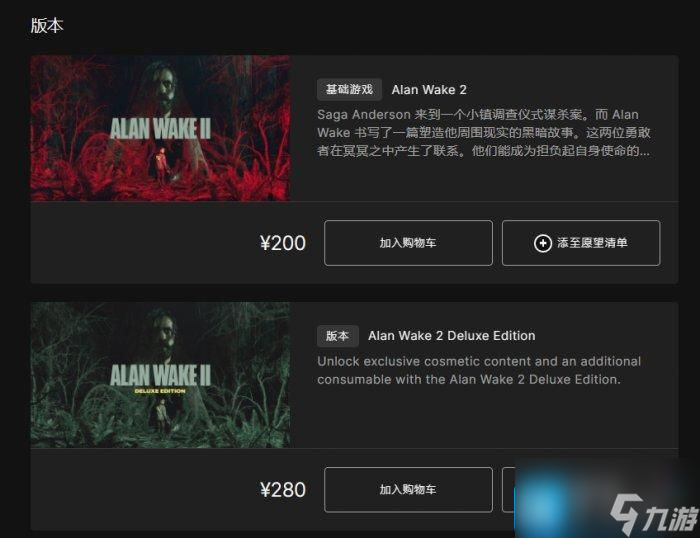Click the partially hidden button beside Deluxe's 加入购物车

point(508,489)
